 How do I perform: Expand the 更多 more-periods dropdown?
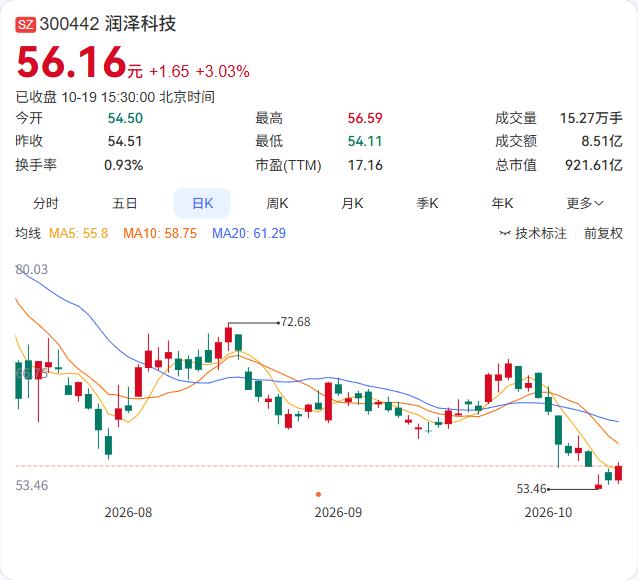tap(585, 203)
